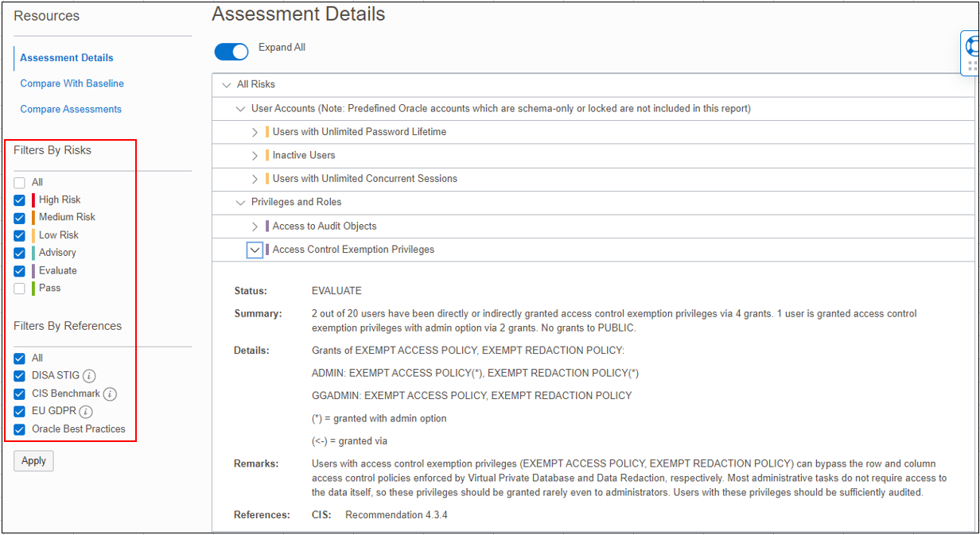Open Compare Assessments
The width and height of the screenshot is (980, 535).
click(x=71, y=109)
